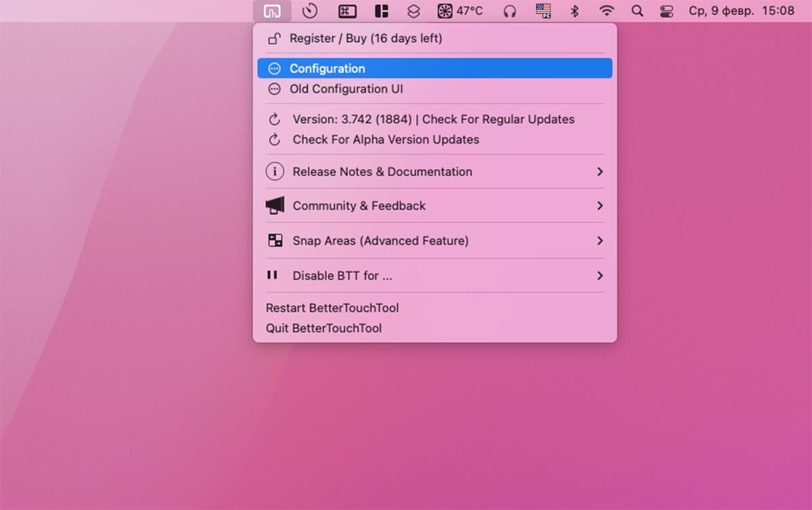812x510 pixels.
Task: Choose Register / Buy (16 days left)
Action: click(365, 39)
